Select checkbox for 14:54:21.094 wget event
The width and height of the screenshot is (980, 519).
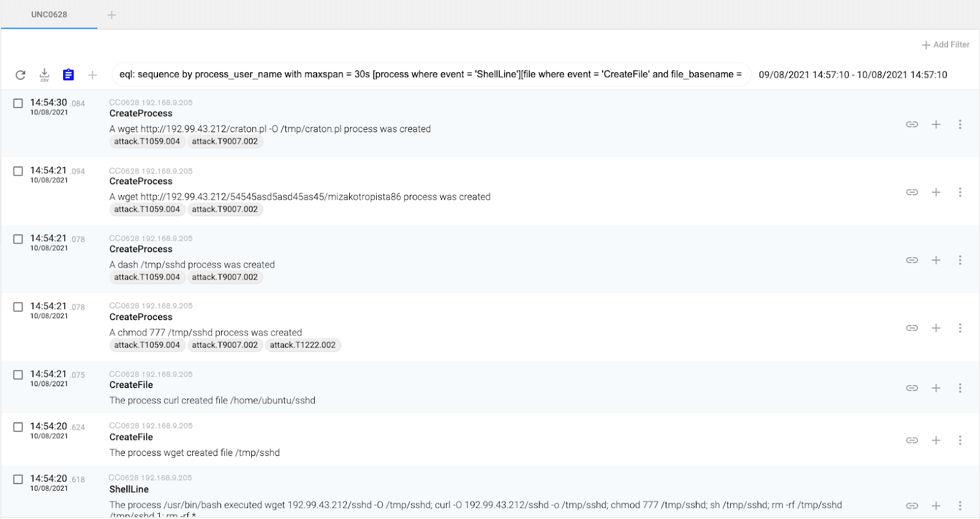(x=18, y=171)
